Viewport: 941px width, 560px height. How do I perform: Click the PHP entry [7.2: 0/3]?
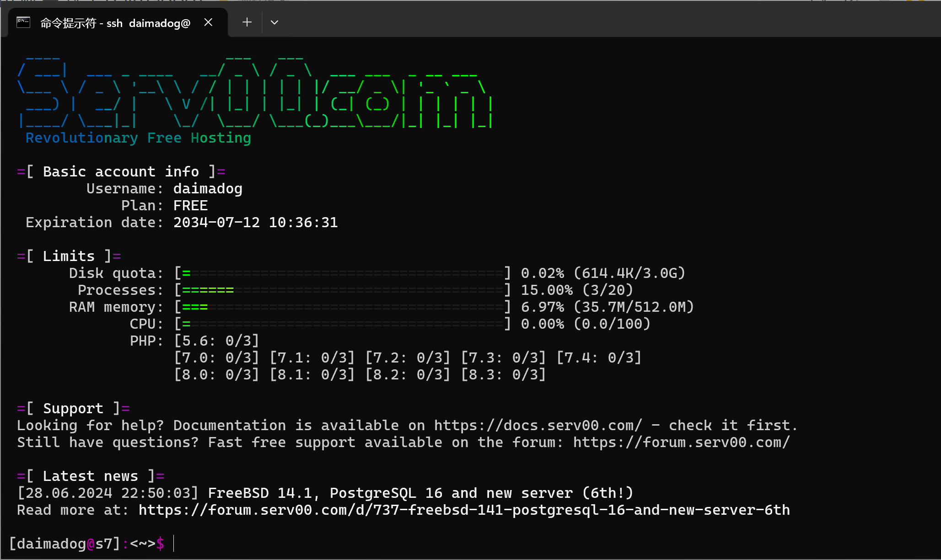pyautogui.click(x=408, y=357)
